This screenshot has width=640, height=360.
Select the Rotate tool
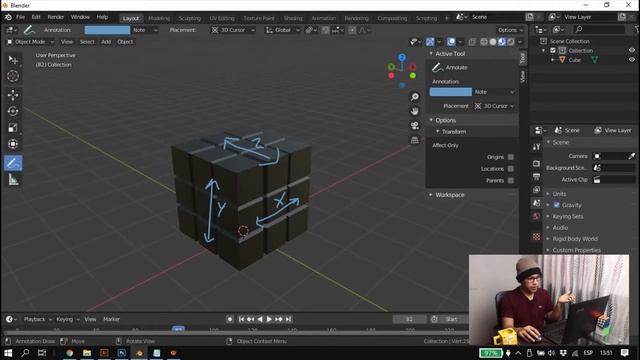pyautogui.click(x=13, y=111)
